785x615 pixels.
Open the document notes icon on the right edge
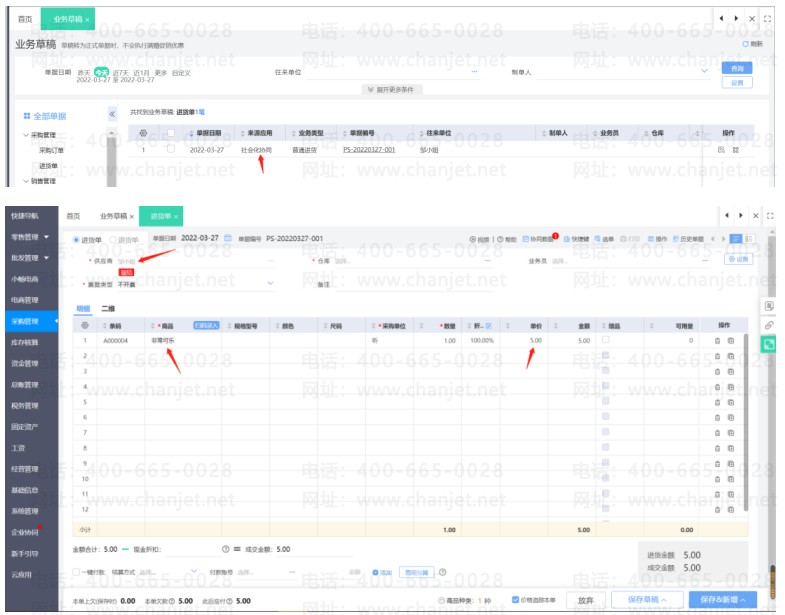click(769, 306)
